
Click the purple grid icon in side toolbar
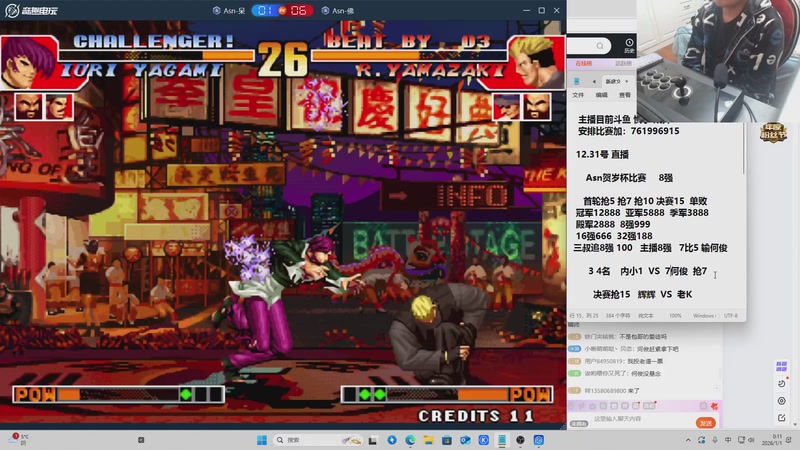tap(781, 366)
